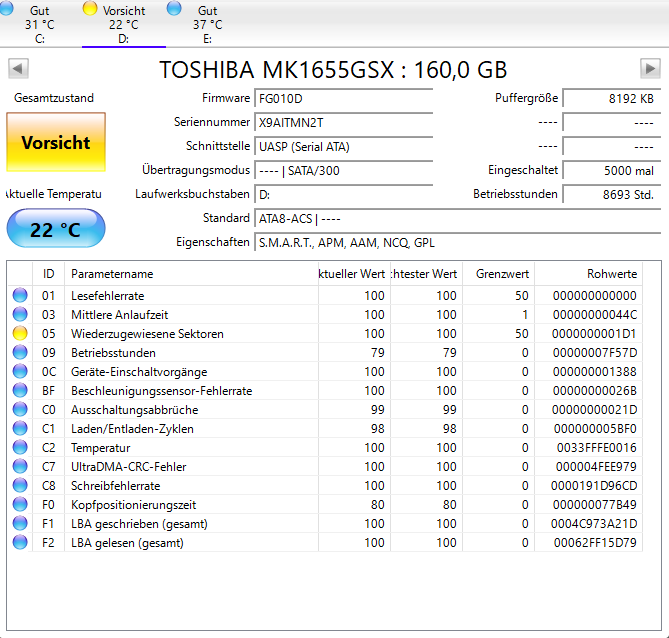Click the Schnittstelle field UASP (Serial ATA)
This screenshot has width=669, height=638.
tap(343, 146)
